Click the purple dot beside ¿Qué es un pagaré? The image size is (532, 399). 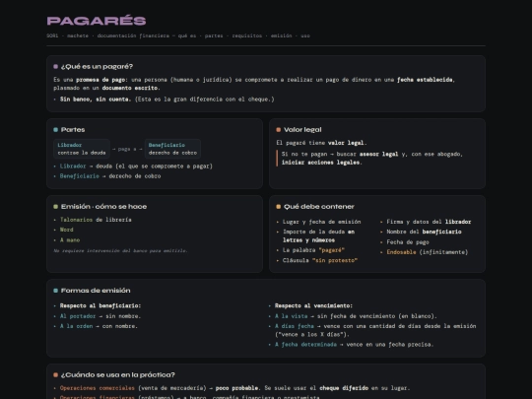point(55,67)
